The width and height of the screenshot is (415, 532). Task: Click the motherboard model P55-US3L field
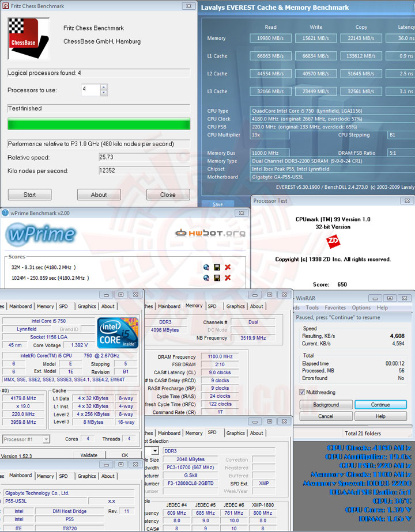coord(45,501)
